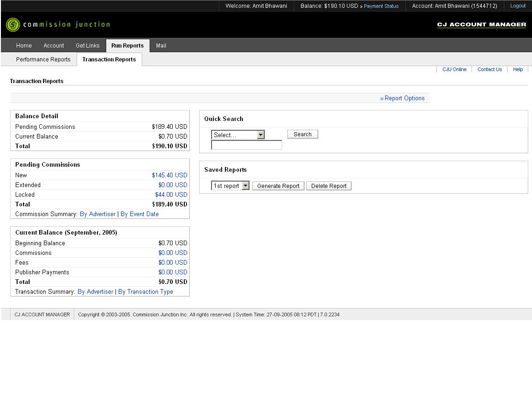The height and width of the screenshot is (399, 532).
Task: Open the Quick Search Select dropdown
Action: coord(238,135)
